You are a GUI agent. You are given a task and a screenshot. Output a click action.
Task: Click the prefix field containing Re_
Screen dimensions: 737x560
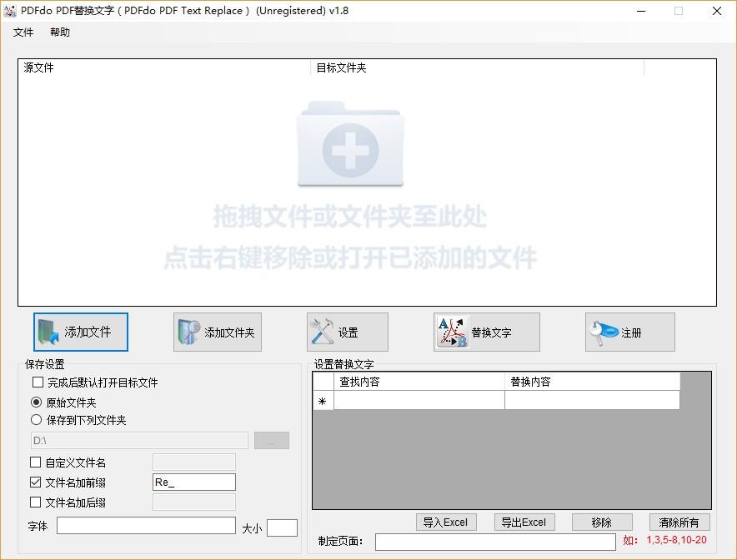click(x=194, y=482)
